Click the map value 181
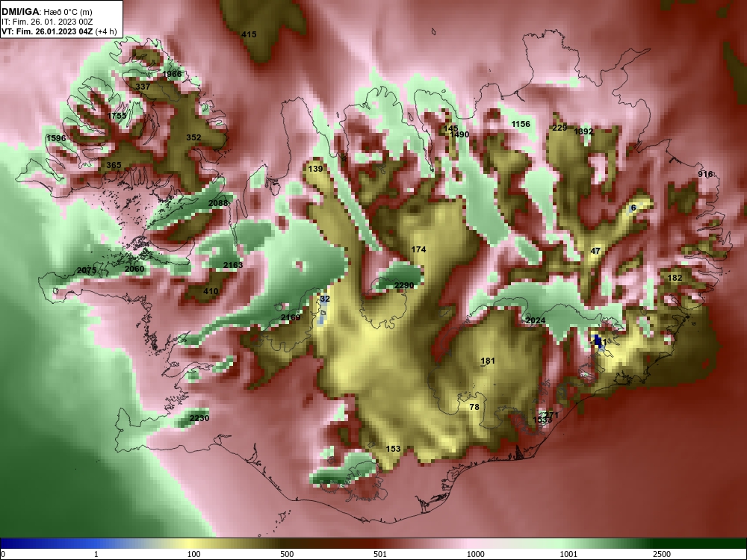The image size is (747, 560). coord(488,361)
